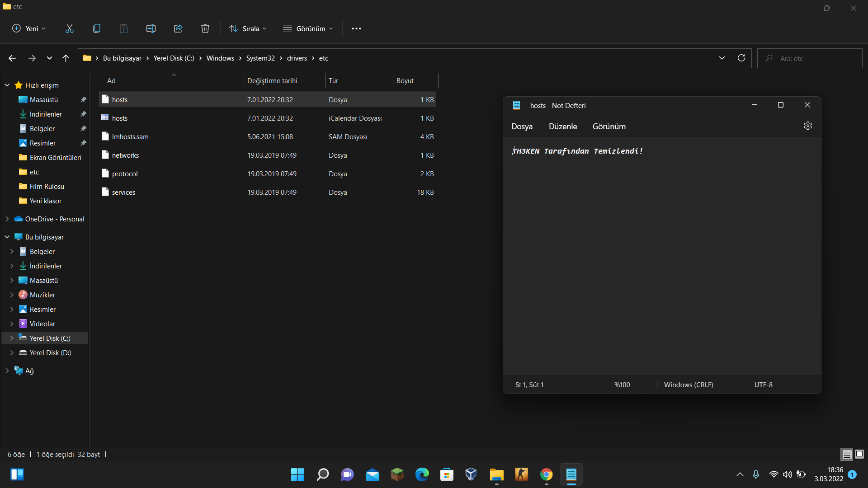Image resolution: width=868 pixels, height=488 pixels.
Task: Go up one folder level arrow
Action: [x=66, y=58]
